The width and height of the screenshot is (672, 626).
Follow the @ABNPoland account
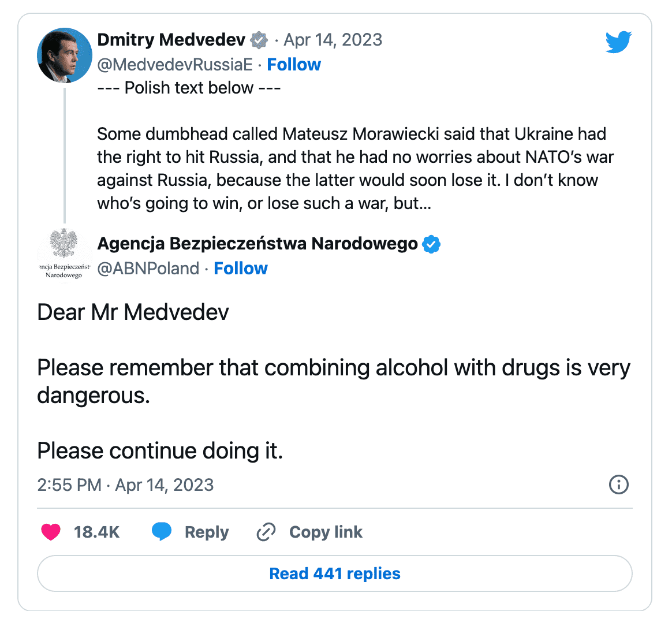click(x=241, y=269)
